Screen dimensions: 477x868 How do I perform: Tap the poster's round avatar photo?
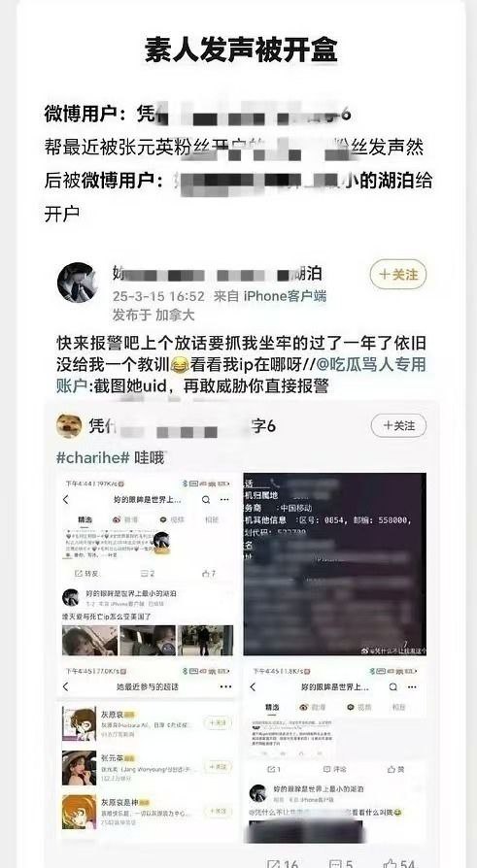pos(78,283)
